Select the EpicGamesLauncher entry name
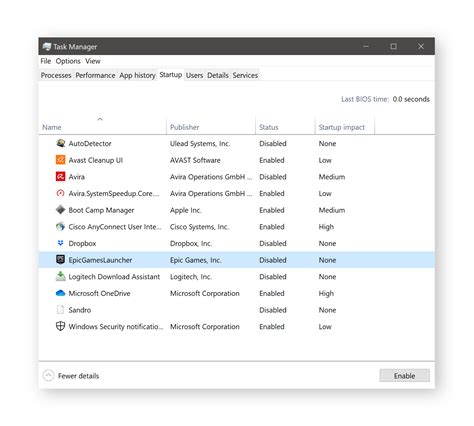The image size is (474, 426). tap(100, 260)
